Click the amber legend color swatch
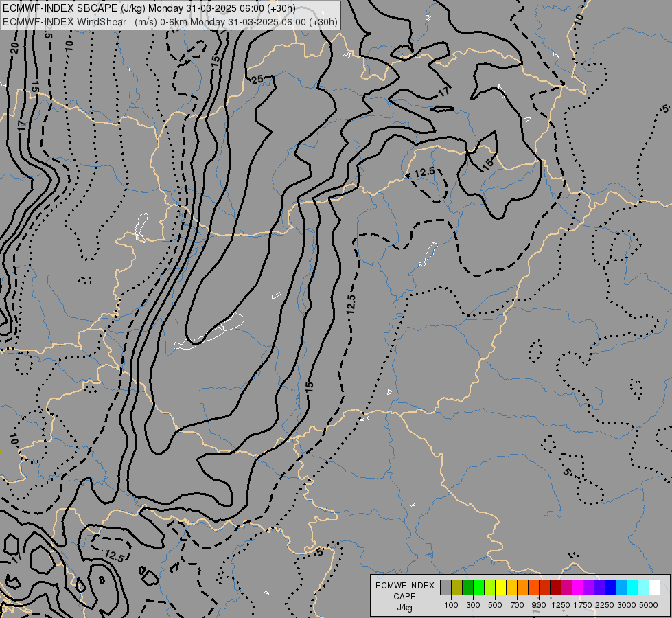 click(x=511, y=588)
